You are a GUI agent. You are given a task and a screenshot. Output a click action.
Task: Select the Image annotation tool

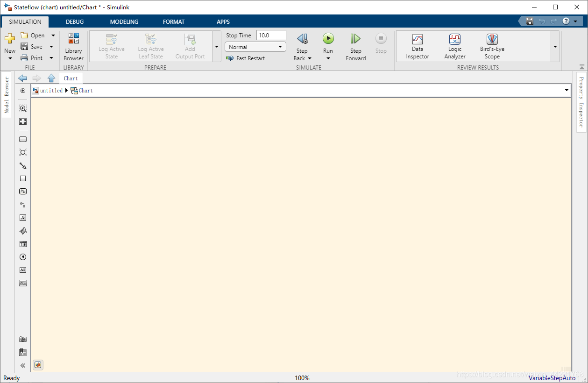coord(23,283)
